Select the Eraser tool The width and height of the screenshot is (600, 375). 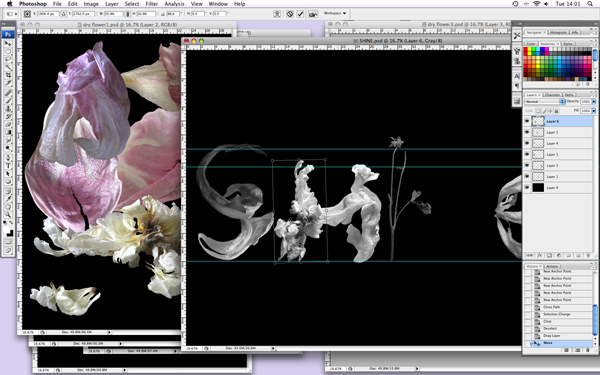8,124
